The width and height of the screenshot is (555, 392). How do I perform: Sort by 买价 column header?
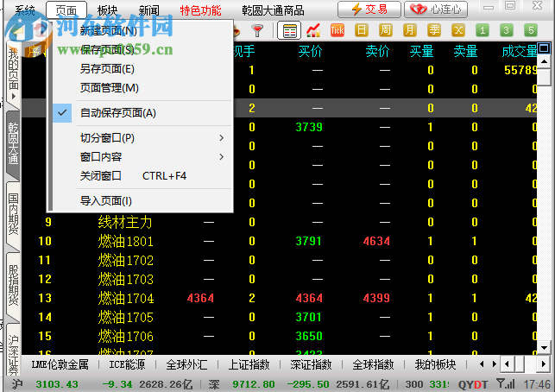point(310,51)
